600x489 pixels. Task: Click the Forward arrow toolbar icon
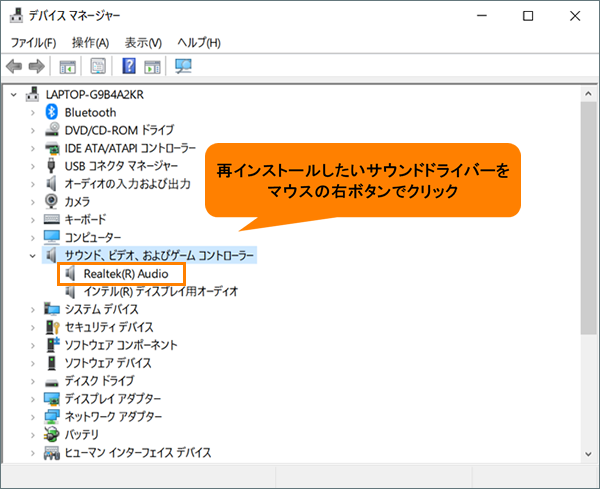[37, 67]
